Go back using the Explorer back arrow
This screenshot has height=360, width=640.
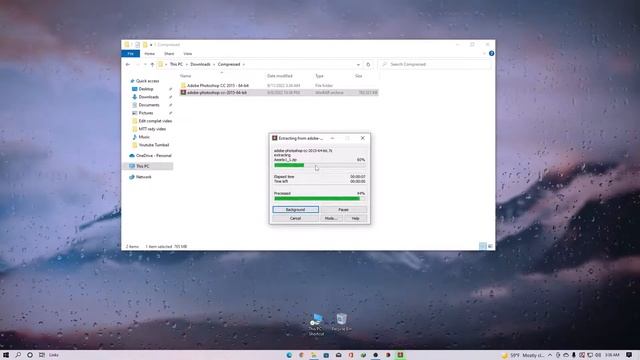click(128, 64)
